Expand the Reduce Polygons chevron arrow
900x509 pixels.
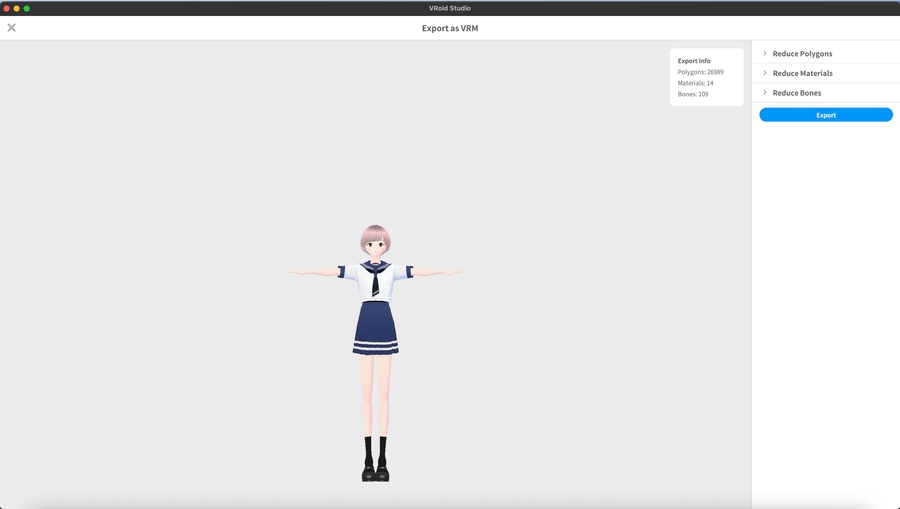765,54
